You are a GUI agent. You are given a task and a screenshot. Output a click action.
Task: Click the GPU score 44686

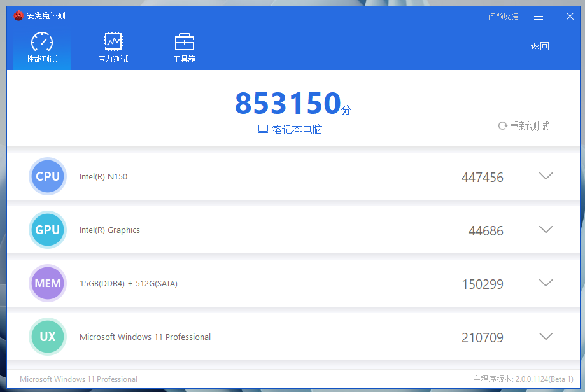pos(486,231)
